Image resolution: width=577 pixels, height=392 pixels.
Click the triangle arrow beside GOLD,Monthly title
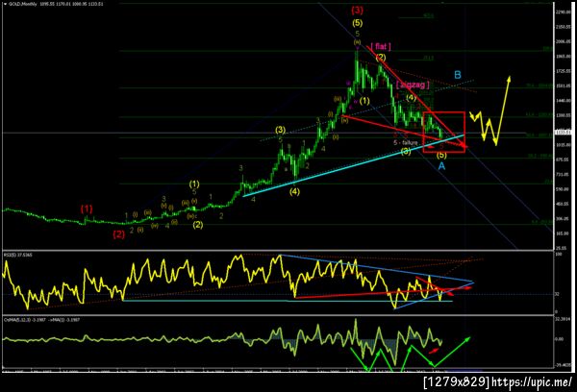tap(5, 4)
